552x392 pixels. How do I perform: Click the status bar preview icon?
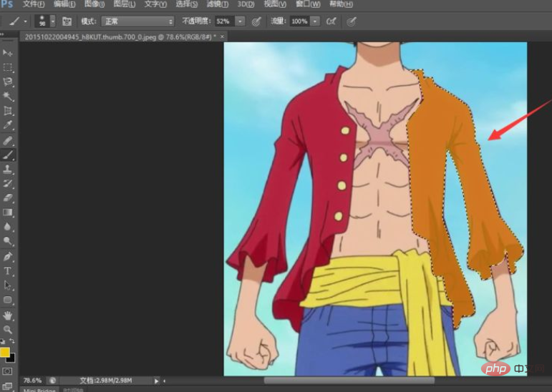tap(53, 381)
